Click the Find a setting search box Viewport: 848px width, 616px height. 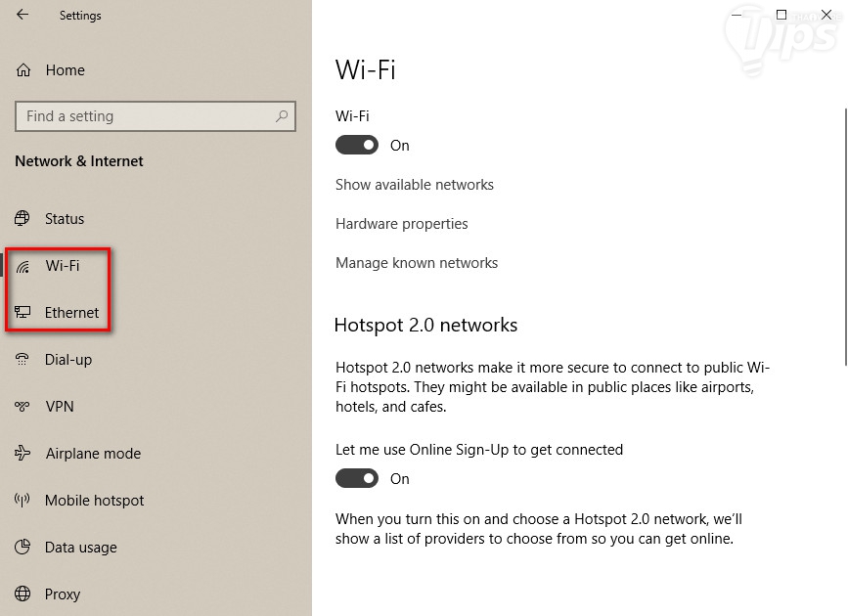point(147,116)
